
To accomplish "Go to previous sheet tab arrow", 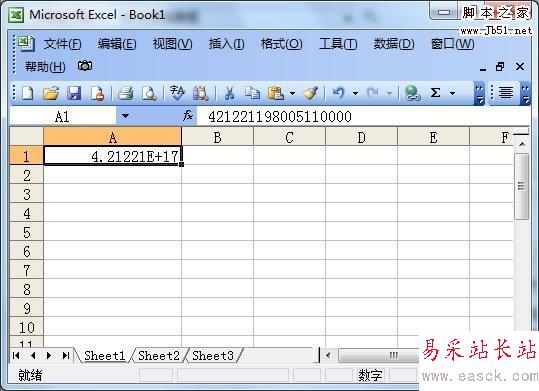I will [x=33, y=355].
